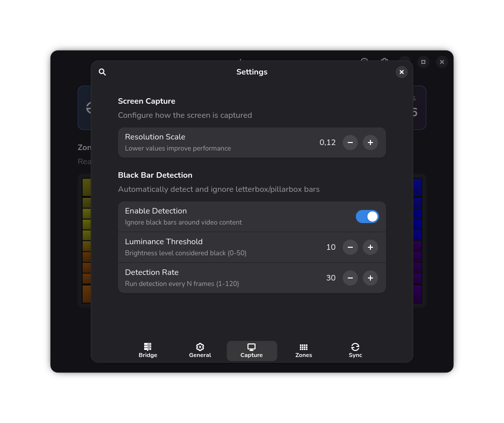This screenshot has height=423, width=504.
Task: Increase the Resolution Scale value
Action: tap(370, 143)
